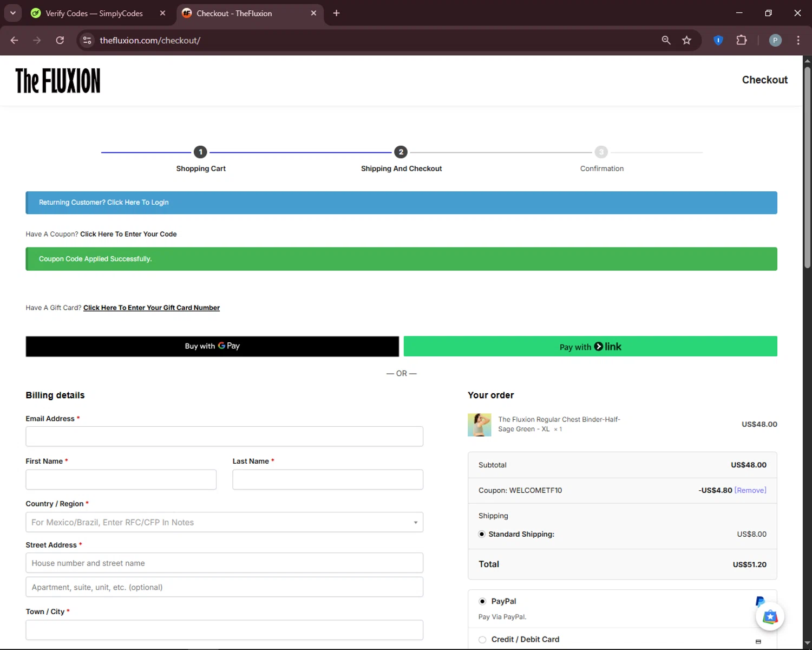Viewport: 812px width, 650px height.
Task: Click the Country / Region dropdown arrow
Action: (416, 523)
